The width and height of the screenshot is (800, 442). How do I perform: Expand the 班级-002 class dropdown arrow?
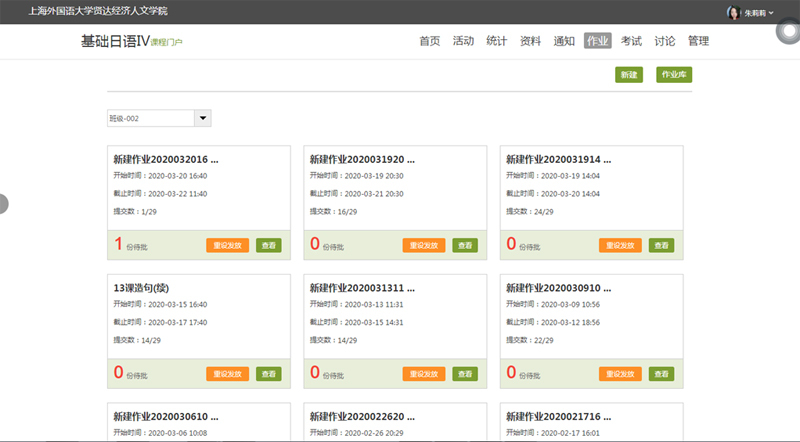[203, 118]
